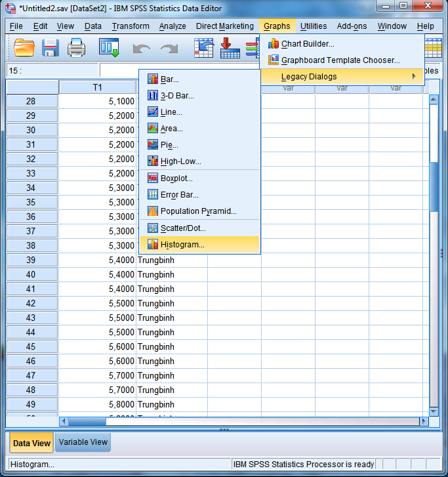
Task: Click the Undo arrow in the toolbar
Action: pyautogui.click(x=141, y=49)
